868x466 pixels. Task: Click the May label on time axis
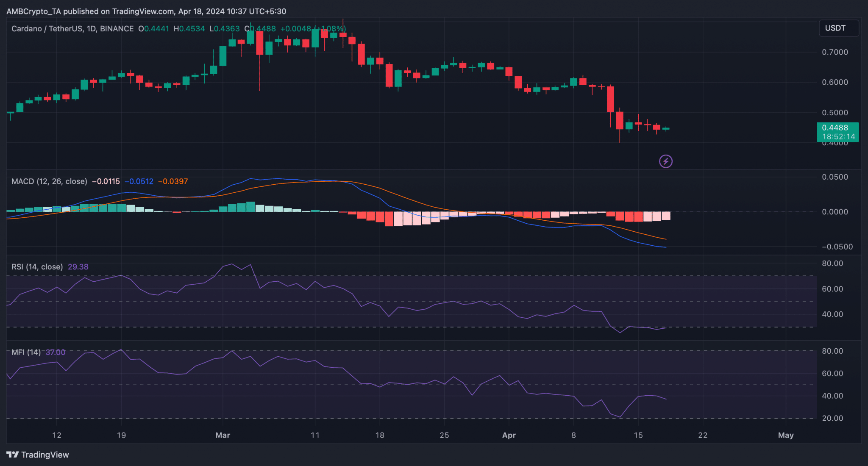[786, 435]
